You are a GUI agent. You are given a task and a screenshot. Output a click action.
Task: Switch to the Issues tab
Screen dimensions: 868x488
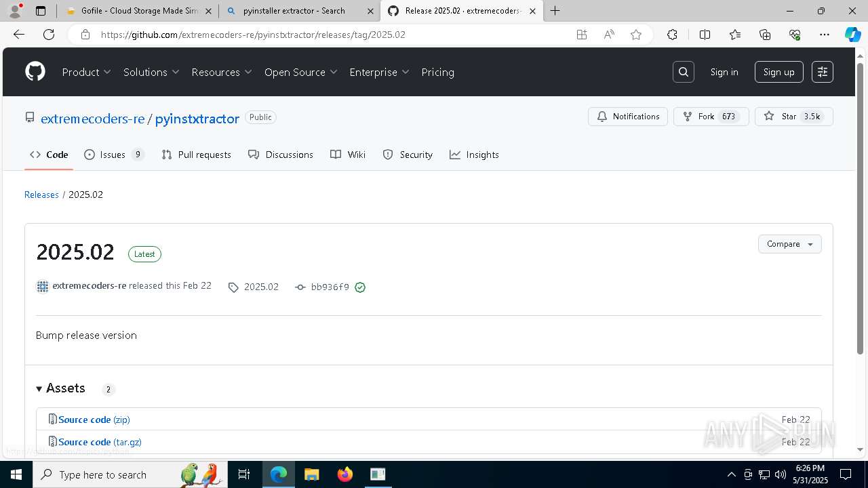pyautogui.click(x=114, y=155)
